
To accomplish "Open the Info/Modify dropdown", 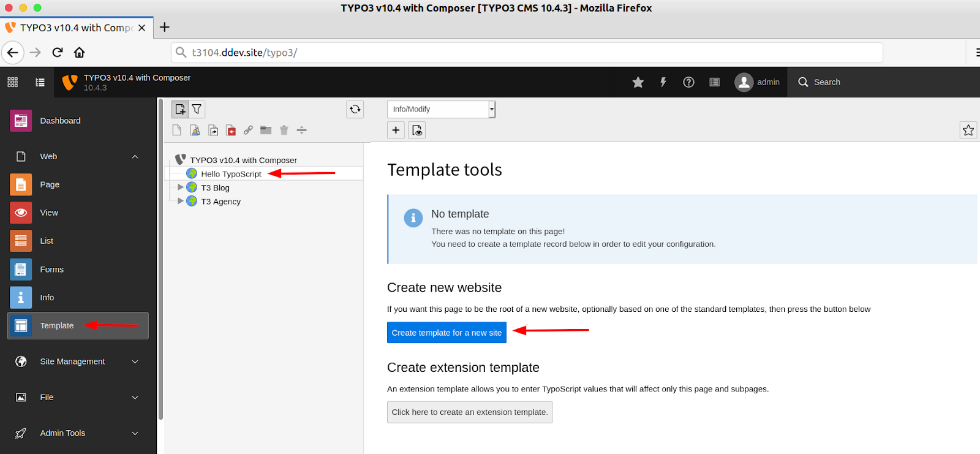I will click(x=441, y=109).
